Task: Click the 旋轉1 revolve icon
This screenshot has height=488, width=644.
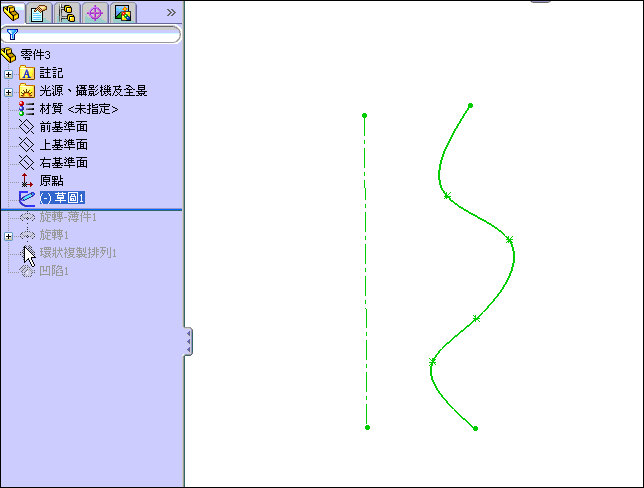Action: [x=27, y=235]
